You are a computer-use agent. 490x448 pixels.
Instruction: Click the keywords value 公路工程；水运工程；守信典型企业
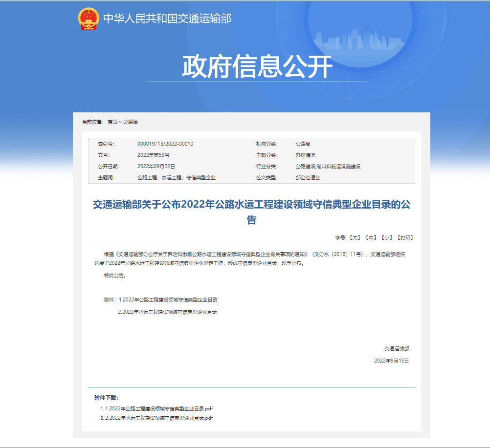[177, 177]
